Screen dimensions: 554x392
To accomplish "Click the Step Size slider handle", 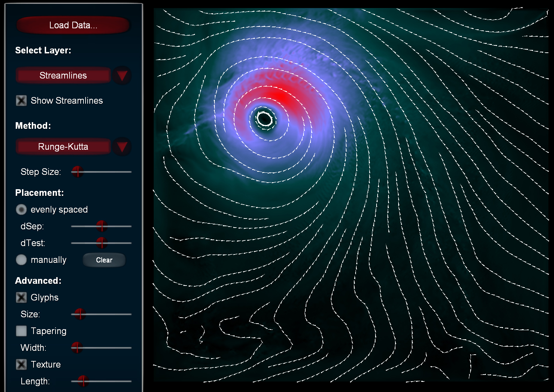I will click(x=78, y=172).
